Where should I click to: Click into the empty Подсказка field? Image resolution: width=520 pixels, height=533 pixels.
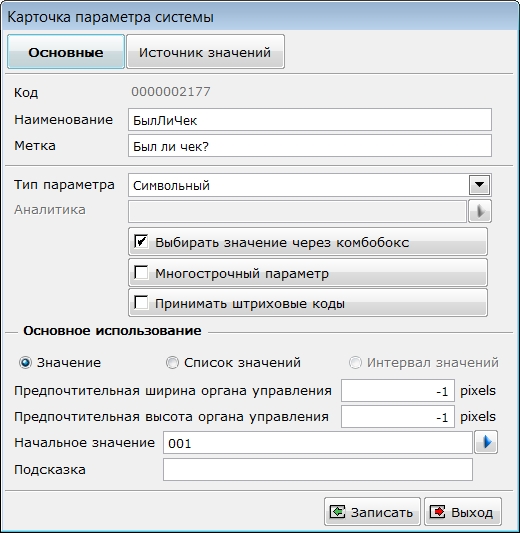point(318,469)
